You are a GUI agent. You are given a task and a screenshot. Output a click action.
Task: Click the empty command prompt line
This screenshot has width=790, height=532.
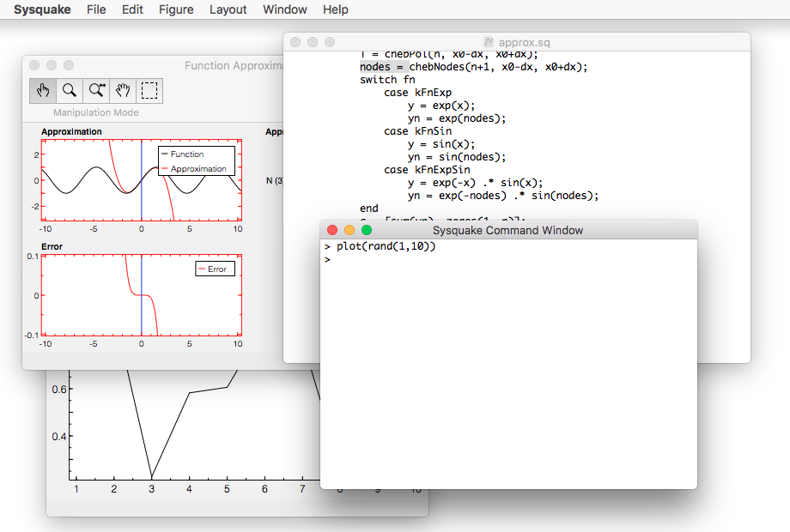coord(509,260)
